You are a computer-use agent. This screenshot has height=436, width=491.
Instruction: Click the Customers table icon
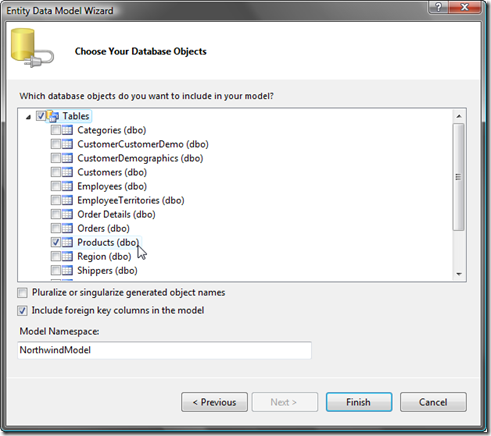pos(67,172)
